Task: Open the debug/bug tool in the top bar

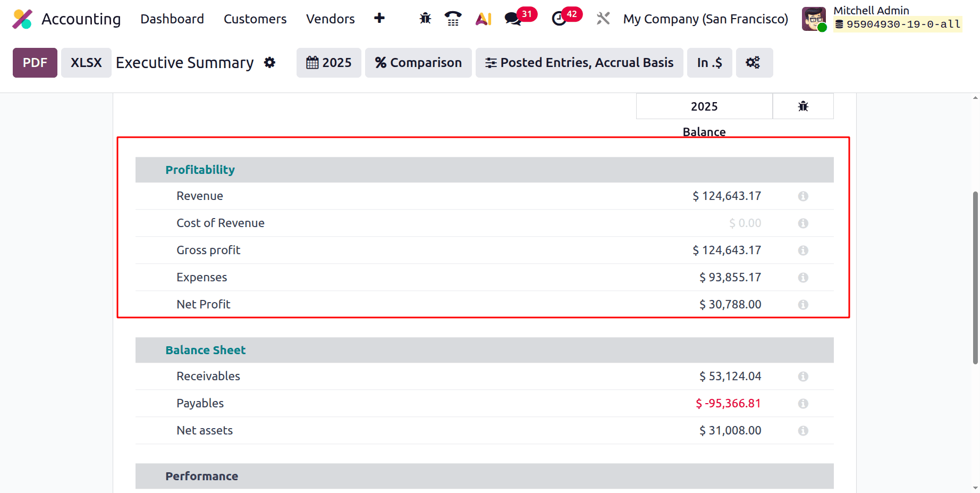Action: point(425,18)
